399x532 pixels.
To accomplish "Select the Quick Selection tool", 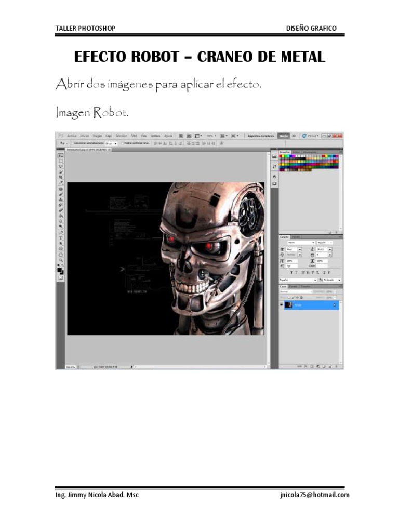I will click(61, 171).
